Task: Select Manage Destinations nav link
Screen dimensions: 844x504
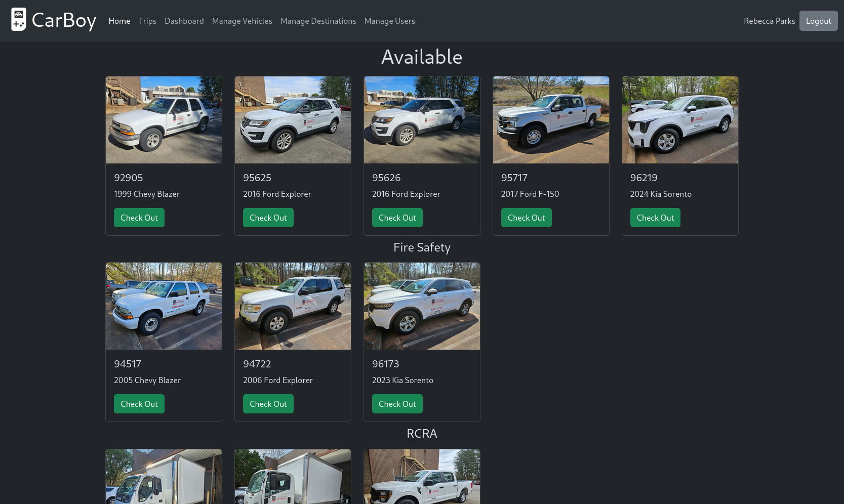Action: pos(318,21)
